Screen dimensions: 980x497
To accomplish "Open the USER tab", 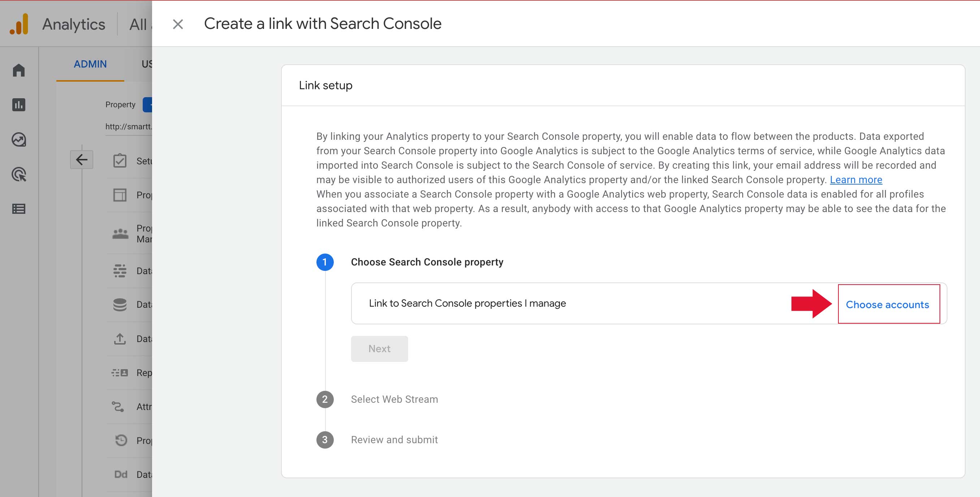I will (148, 64).
